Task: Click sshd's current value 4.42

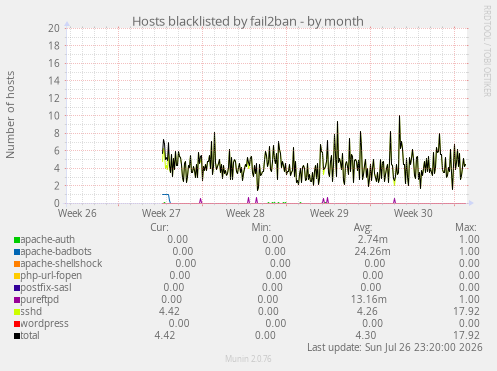Action: click(x=169, y=311)
